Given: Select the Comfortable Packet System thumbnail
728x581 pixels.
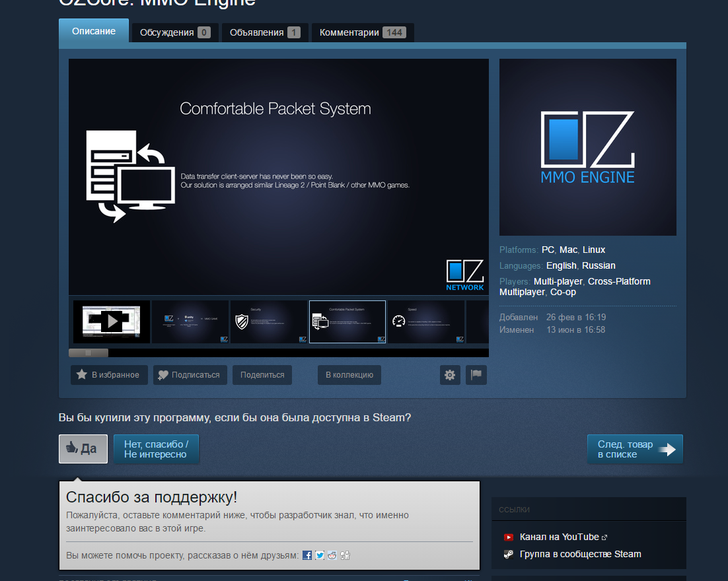Looking at the screenshot, I should point(347,322).
